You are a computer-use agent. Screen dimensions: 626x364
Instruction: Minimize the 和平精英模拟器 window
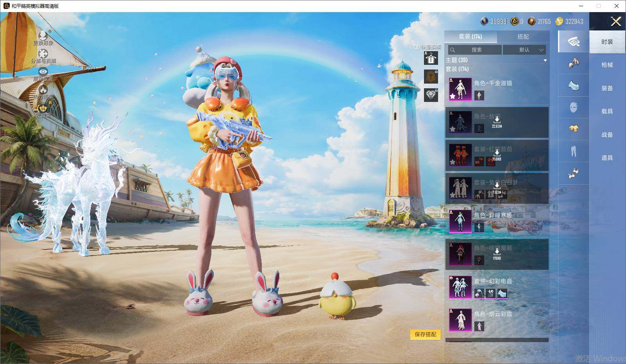pos(581,6)
